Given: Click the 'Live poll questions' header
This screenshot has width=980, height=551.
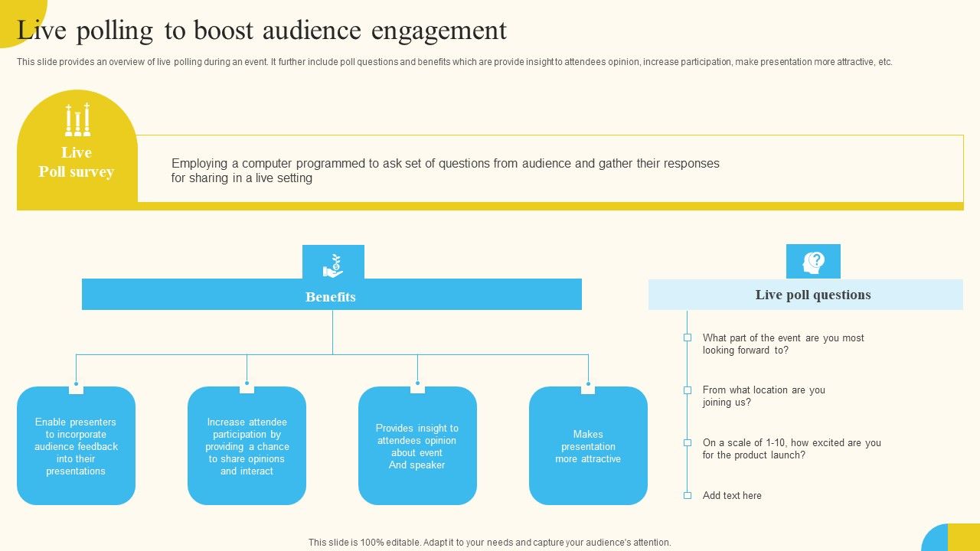Looking at the screenshot, I should 805,295.
